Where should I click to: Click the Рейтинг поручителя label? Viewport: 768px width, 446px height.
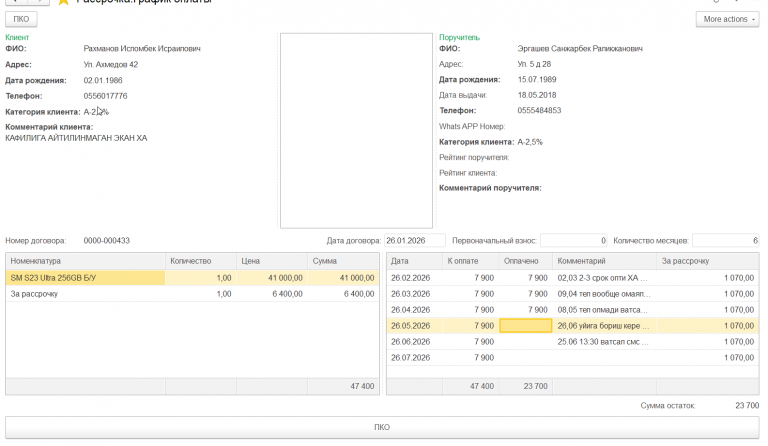(474, 157)
